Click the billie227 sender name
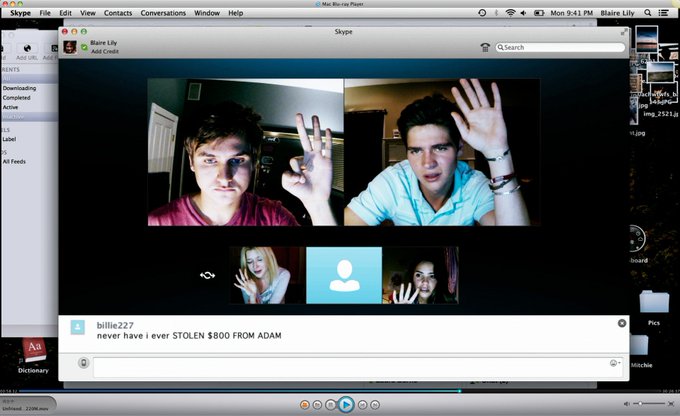This screenshot has width=680, height=416. pos(115,325)
